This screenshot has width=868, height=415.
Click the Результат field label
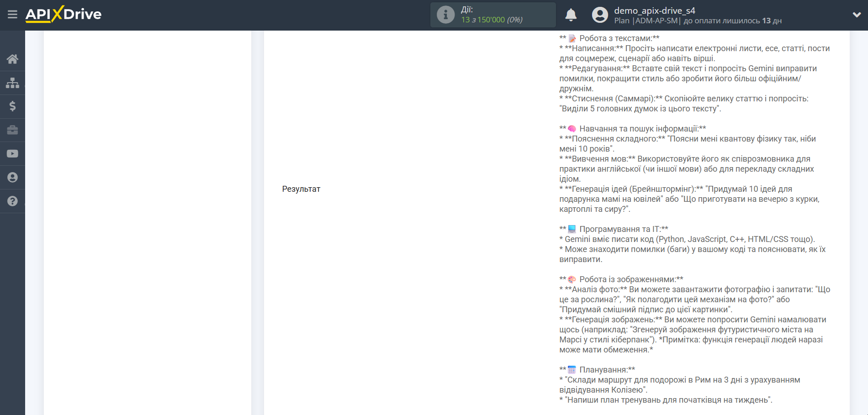pyautogui.click(x=301, y=189)
